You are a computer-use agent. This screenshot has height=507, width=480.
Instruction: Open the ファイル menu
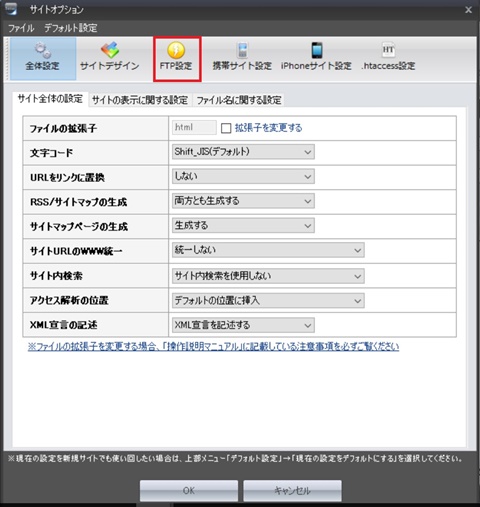click(x=21, y=28)
